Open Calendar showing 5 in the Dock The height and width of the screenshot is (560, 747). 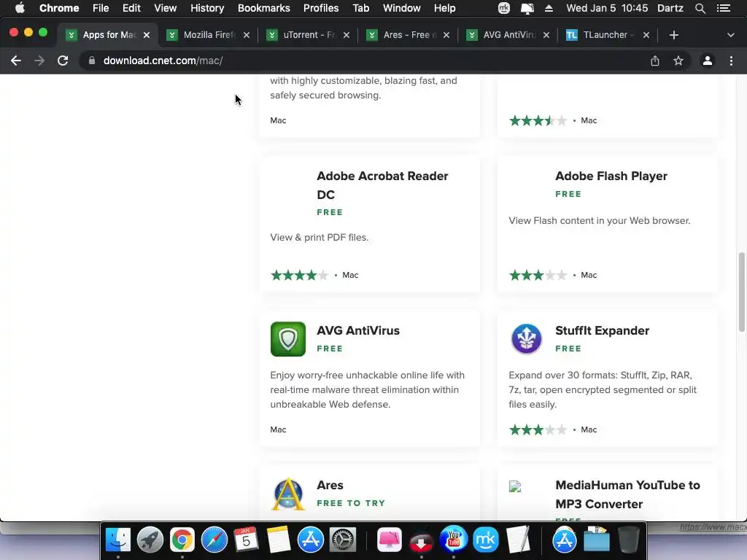(x=247, y=540)
